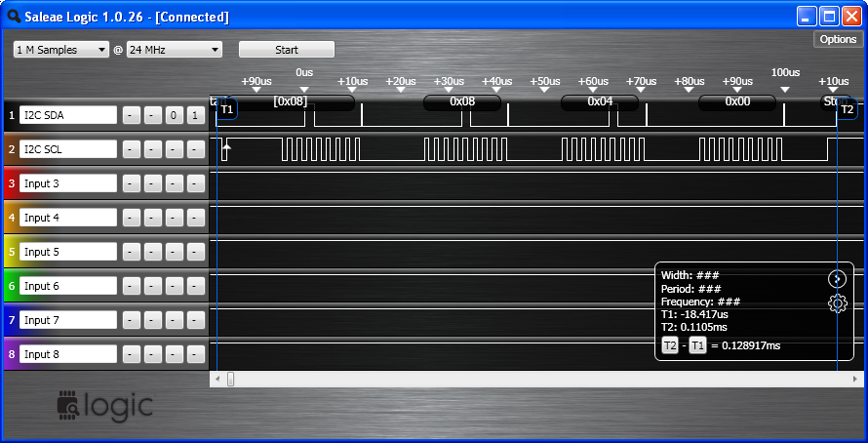Click the +50us time ruler marker

click(x=545, y=89)
